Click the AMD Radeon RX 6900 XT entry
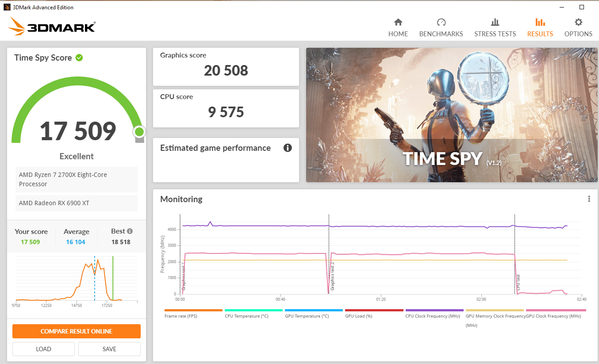This screenshot has height=364, width=599. pyautogui.click(x=77, y=203)
